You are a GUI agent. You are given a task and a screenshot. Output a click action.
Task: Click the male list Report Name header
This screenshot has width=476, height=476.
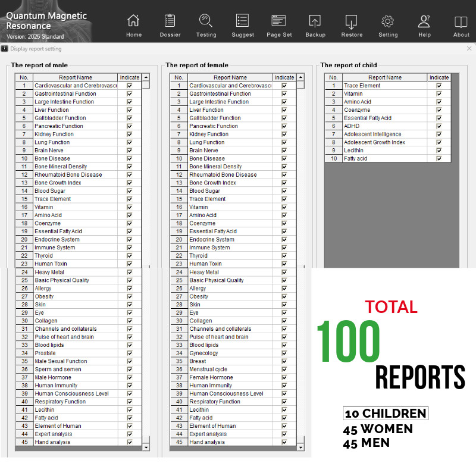tap(76, 77)
